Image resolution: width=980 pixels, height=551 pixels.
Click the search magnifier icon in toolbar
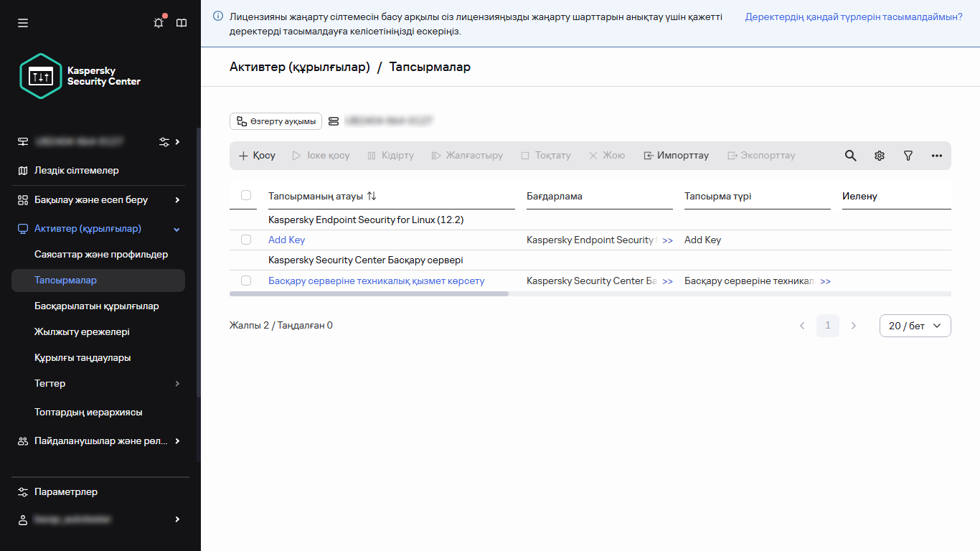tap(850, 156)
